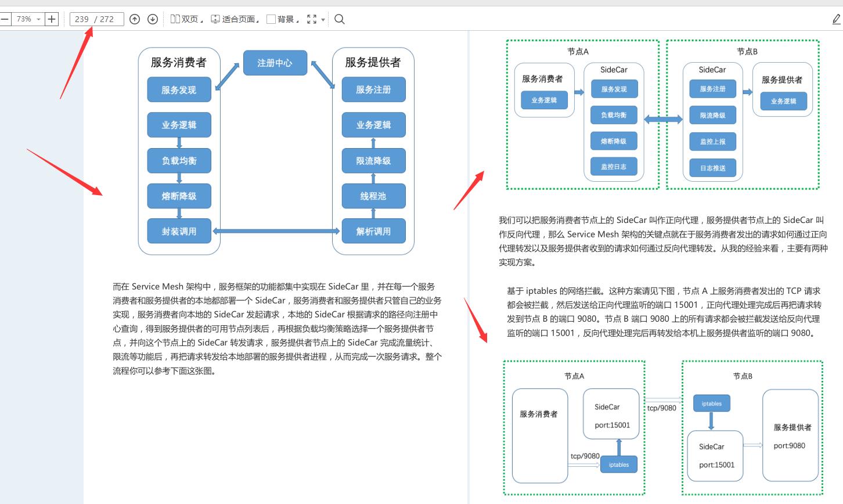Click the tcp/9080 label between the nodes

(x=661, y=408)
